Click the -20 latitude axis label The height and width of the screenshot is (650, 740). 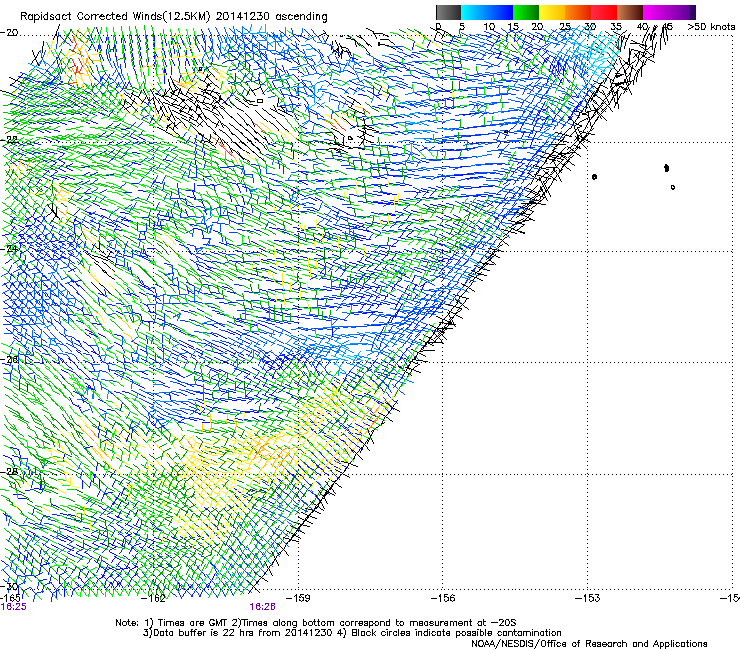9,33
